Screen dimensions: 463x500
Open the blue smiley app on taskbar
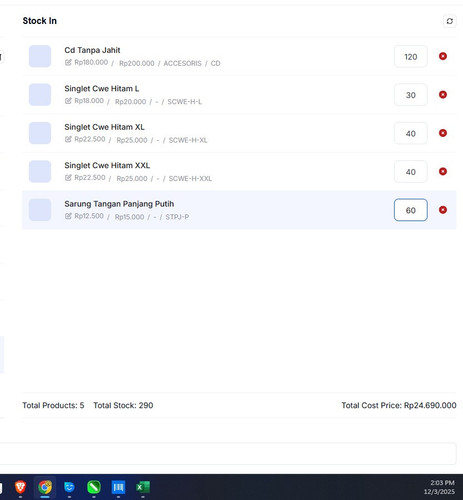click(x=69, y=487)
